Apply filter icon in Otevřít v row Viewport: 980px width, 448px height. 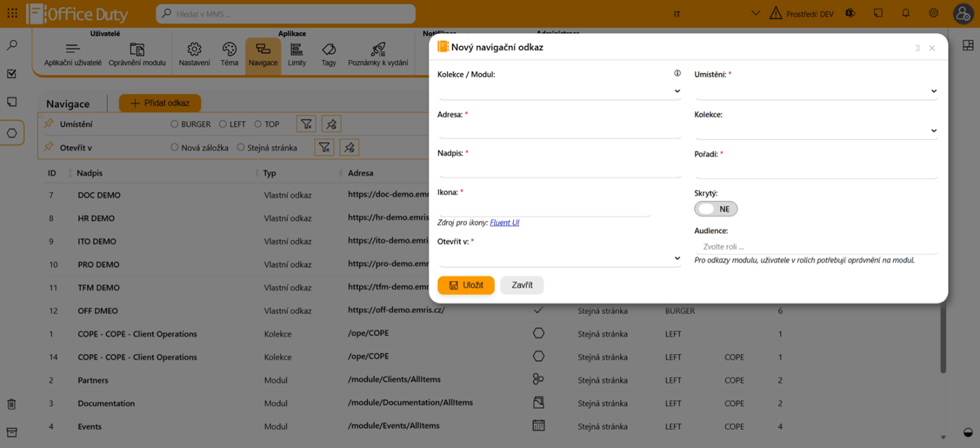[x=324, y=147]
